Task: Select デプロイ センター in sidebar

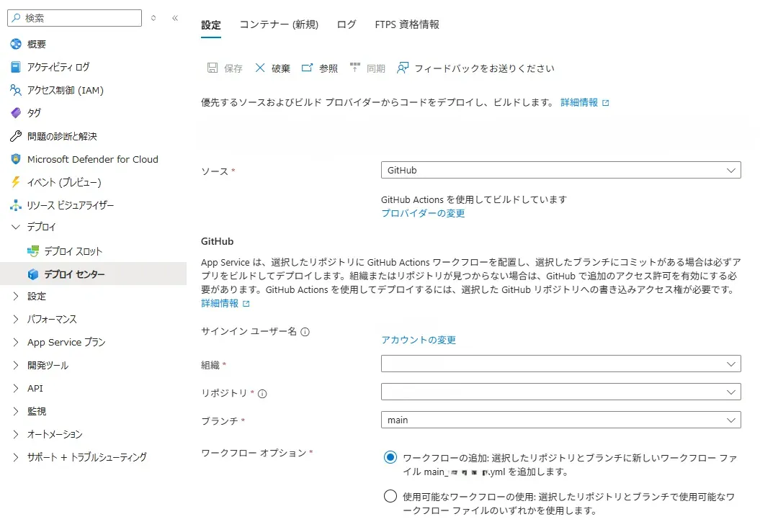Action: pos(93,274)
